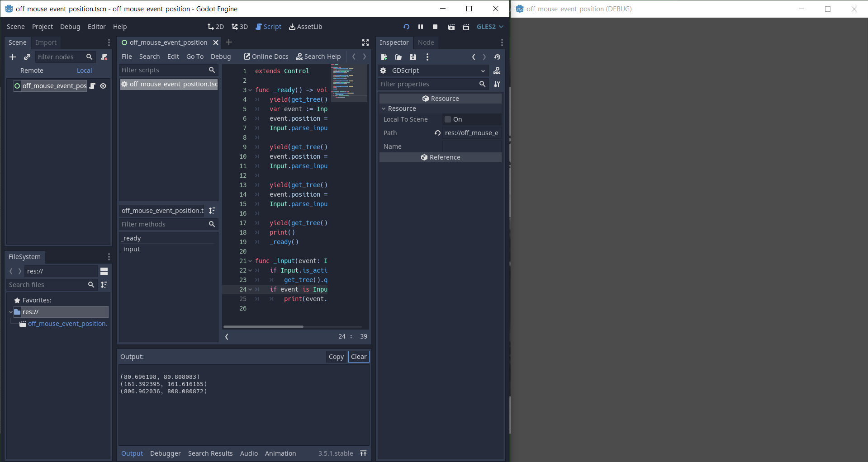Load existing resource icon in Inspector
This screenshot has width=868, height=462.
[398, 57]
